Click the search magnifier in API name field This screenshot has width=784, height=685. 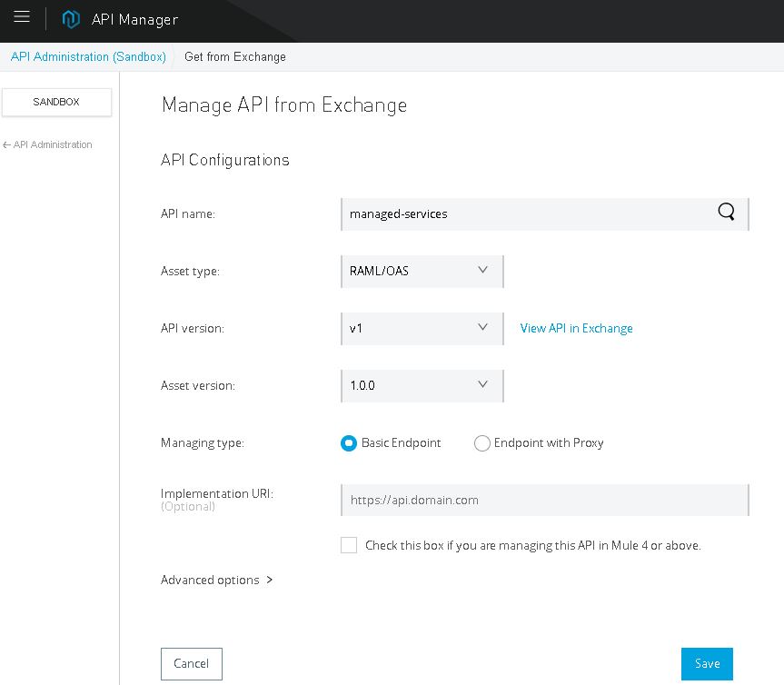[x=726, y=213]
